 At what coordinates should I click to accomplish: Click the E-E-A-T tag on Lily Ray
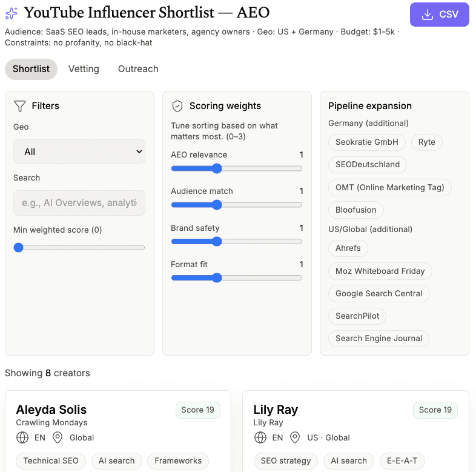click(402, 460)
